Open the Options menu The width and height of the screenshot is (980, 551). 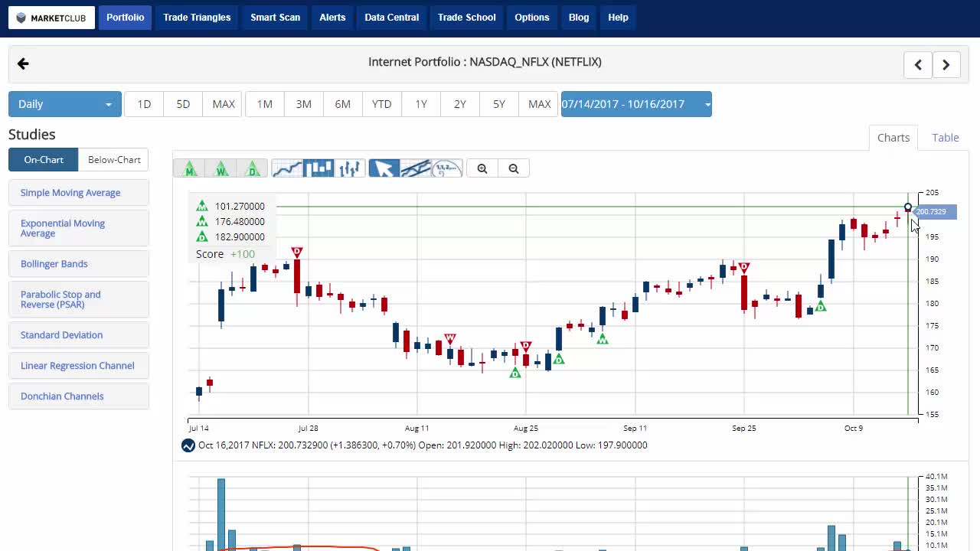[x=532, y=18]
